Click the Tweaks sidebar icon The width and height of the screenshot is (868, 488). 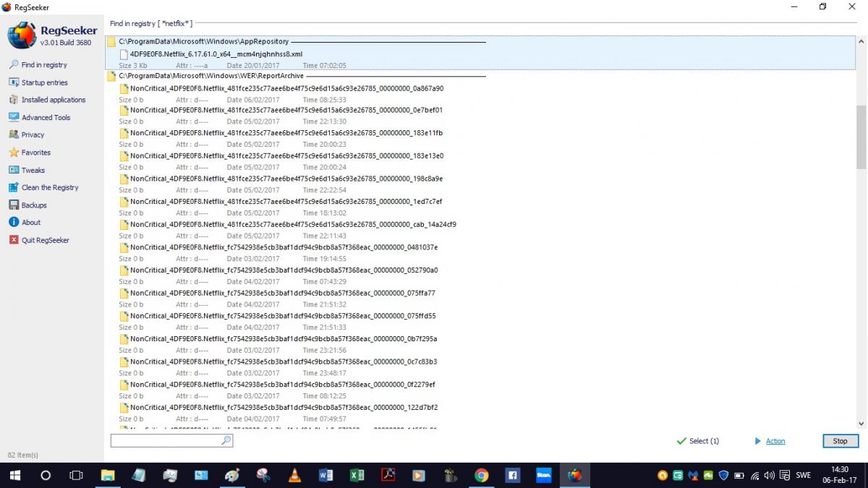[x=14, y=170]
